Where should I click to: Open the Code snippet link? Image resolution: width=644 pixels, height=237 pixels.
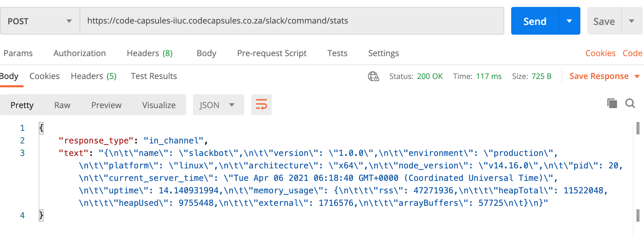(632, 53)
